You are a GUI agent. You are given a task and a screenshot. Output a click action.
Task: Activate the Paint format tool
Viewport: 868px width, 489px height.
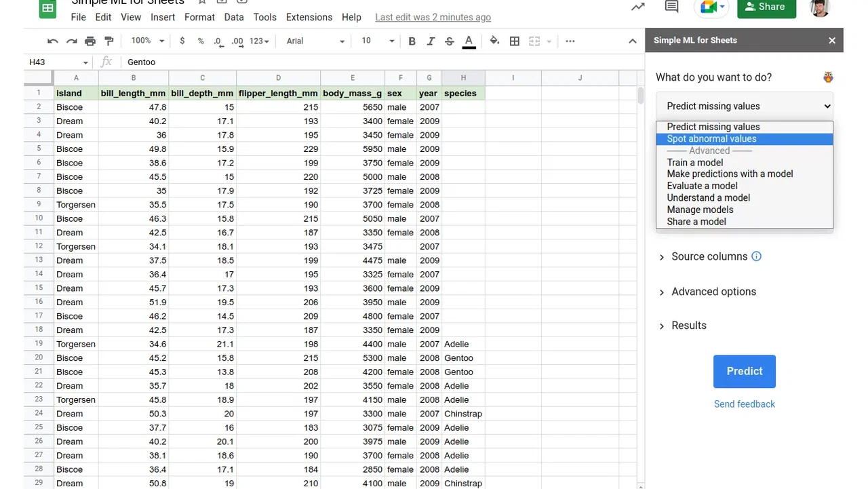(109, 41)
